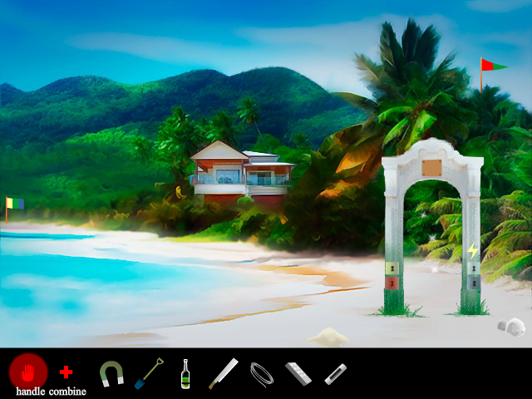Select the red hand handle mode
This screenshot has height=399, width=532.
(28, 372)
